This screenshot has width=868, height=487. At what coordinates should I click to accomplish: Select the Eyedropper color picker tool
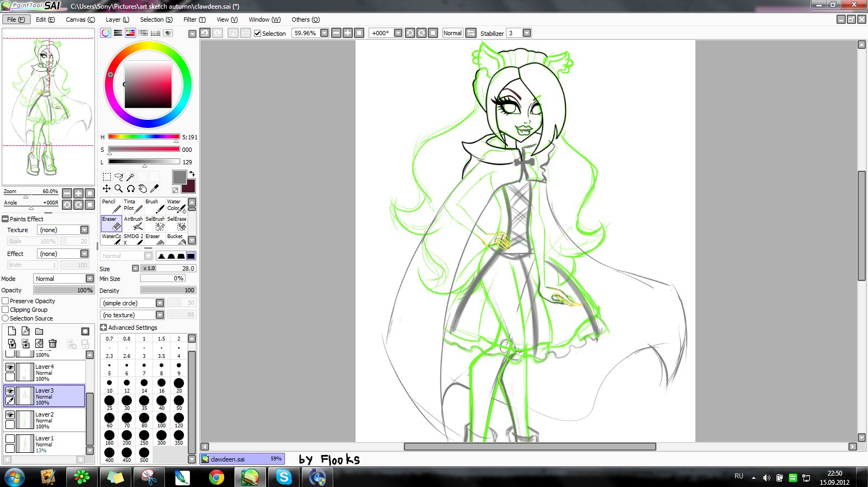(155, 189)
